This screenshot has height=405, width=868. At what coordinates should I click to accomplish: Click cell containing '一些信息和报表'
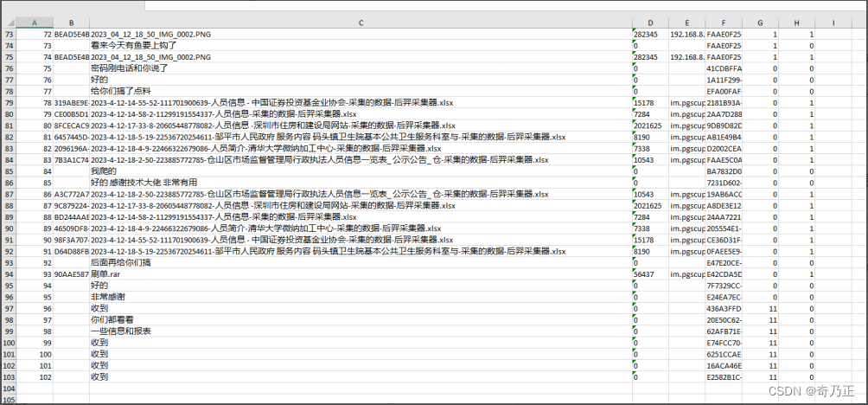361,331
